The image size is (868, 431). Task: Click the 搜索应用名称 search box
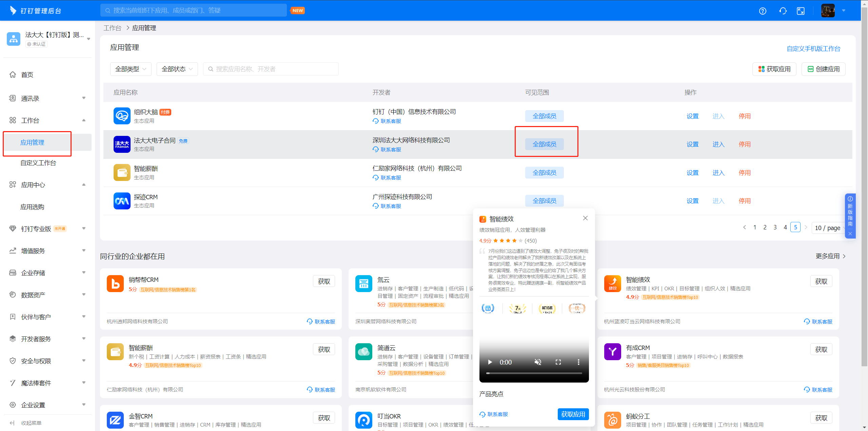click(x=271, y=69)
